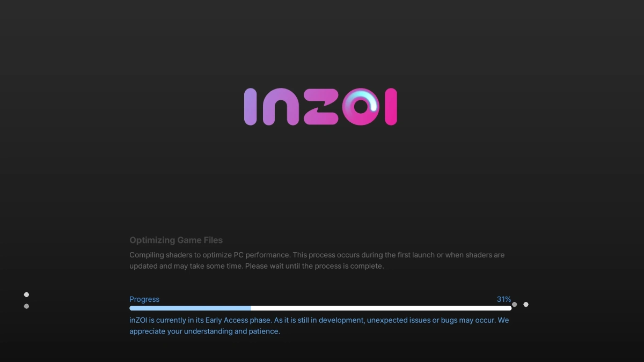Image resolution: width=644 pixels, height=362 pixels.
Task: Click the dimmer lower dot at left edge
Action: click(26, 306)
